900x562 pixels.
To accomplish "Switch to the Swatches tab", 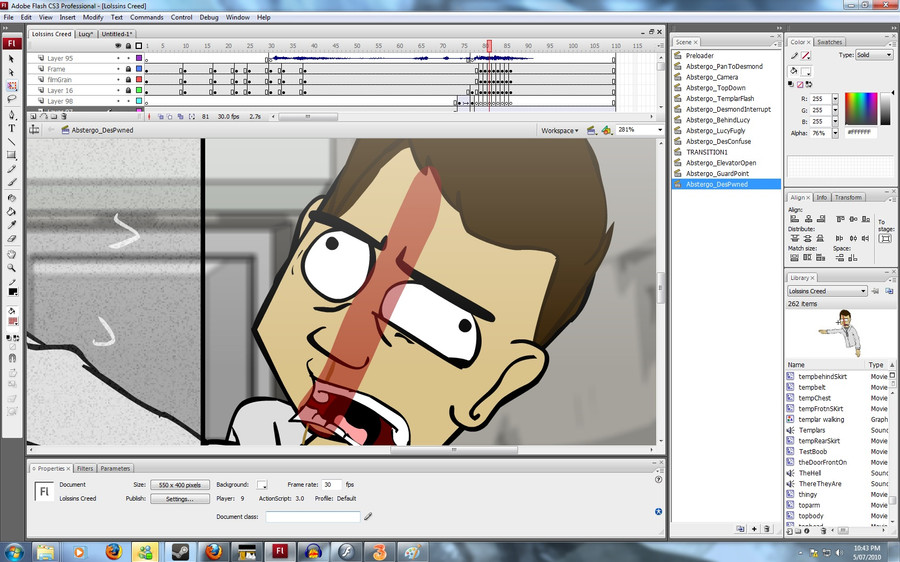I will (829, 42).
